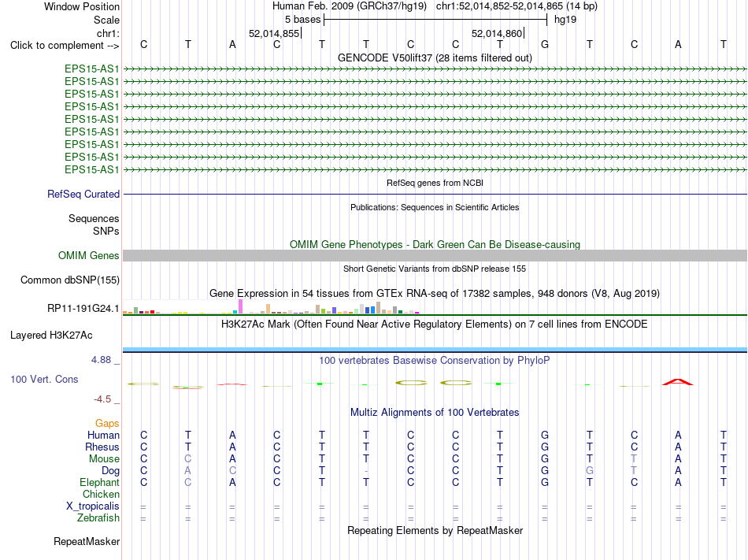Screen dimensions: 748x560
Task: Click the light blue Layered H3K27Ac signal bar
Action: coord(435,350)
